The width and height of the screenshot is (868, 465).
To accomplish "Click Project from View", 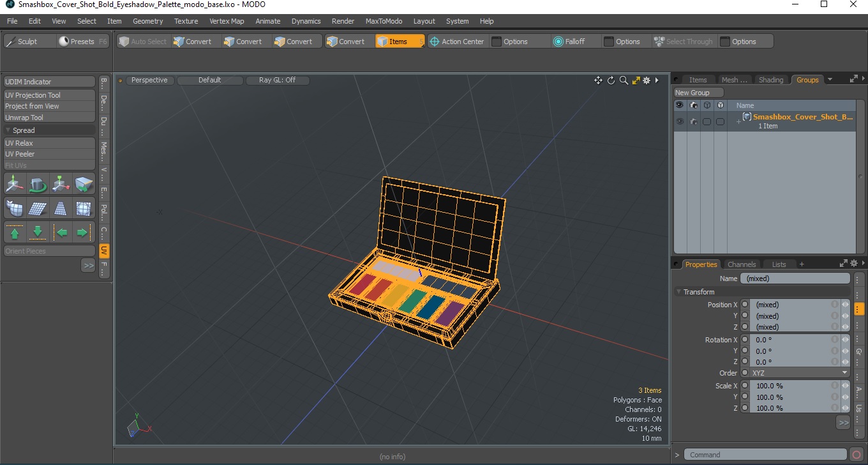I will (50, 106).
